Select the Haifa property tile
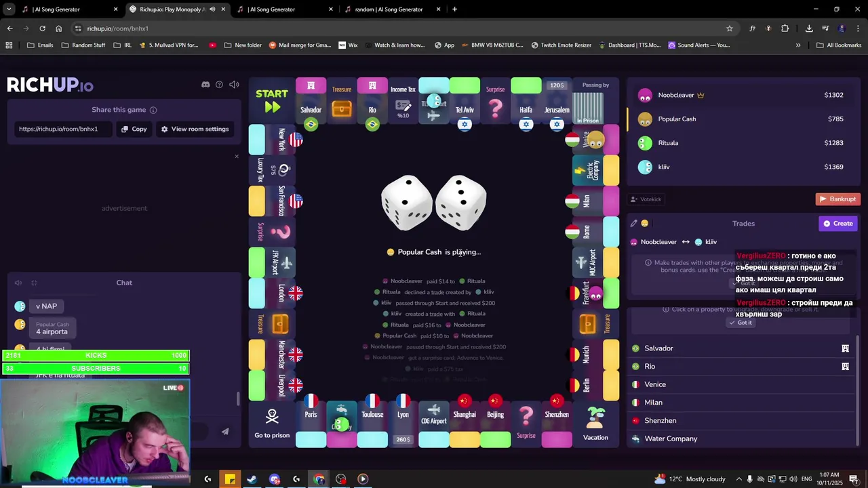This screenshot has width=868, height=488. point(526,101)
